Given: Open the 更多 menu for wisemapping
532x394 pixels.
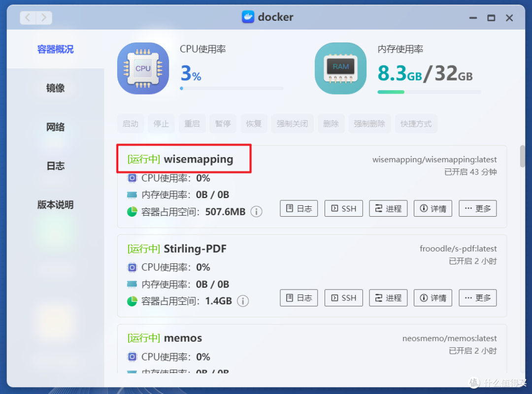Looking at the screenshot, I should 477,208.
